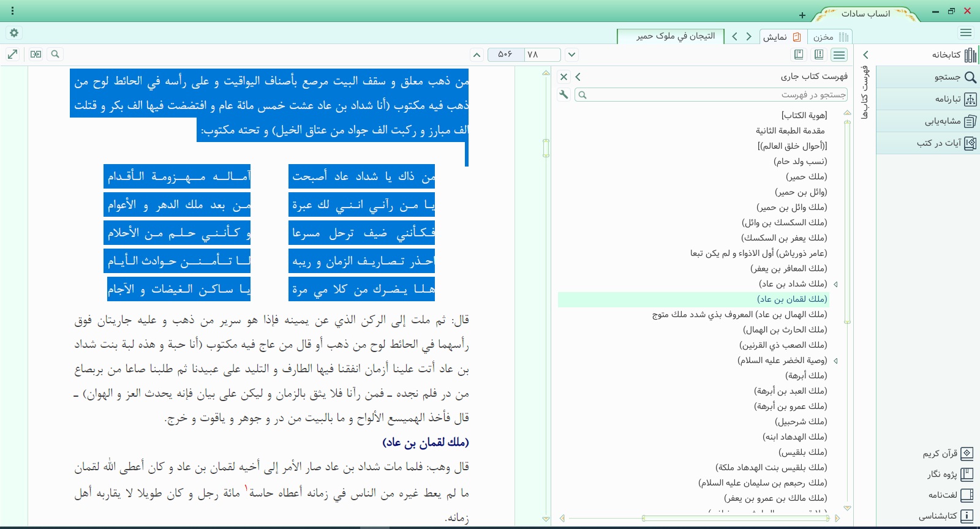The image size is (980, 529).
Task: Click the text pane vertical scrollbar thumb
Action: click(546, 148)
